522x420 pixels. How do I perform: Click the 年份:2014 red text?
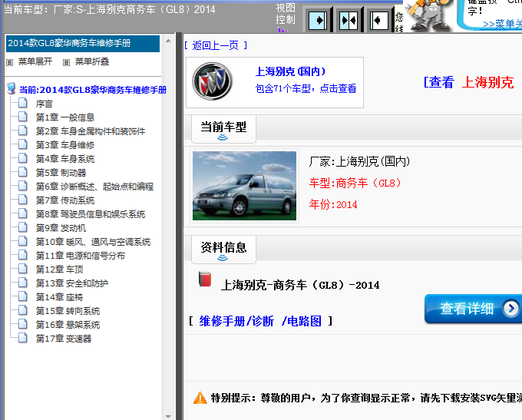click(x=333, y=204)
